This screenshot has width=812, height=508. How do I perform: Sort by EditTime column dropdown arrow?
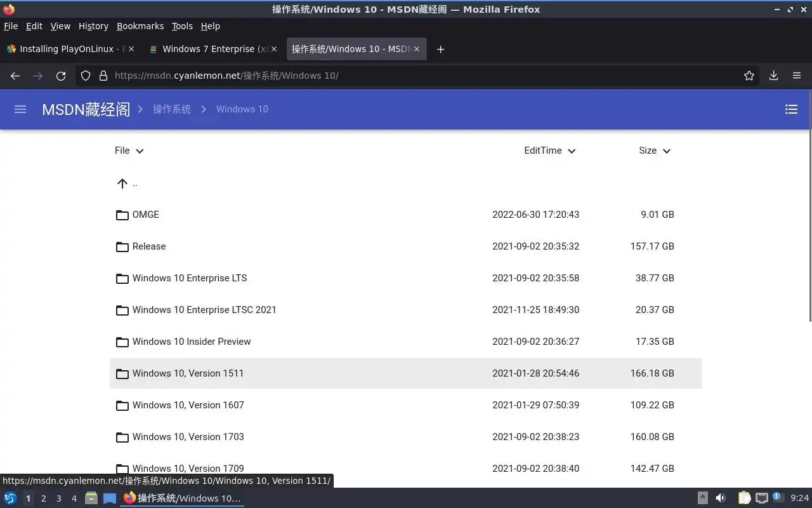click(x=572, y=151)
